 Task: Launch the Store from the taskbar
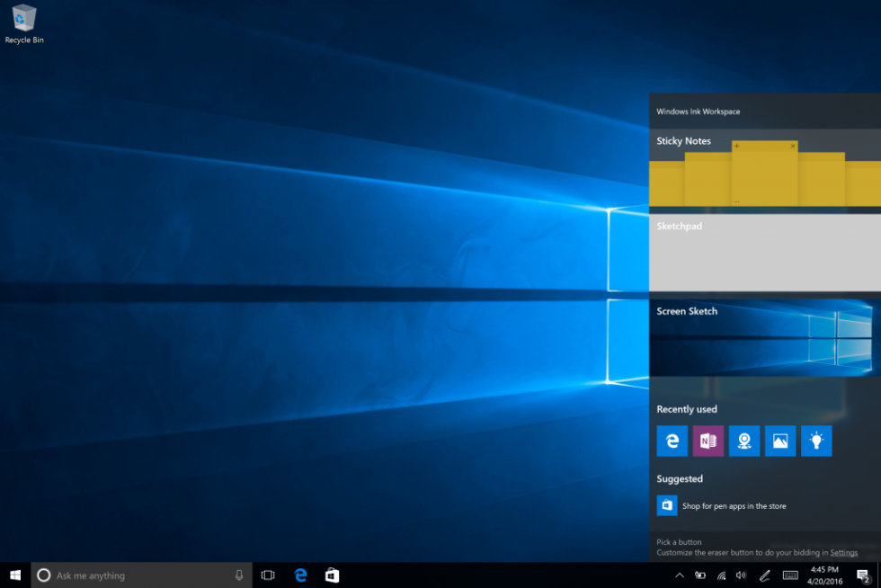pos(332,575)
